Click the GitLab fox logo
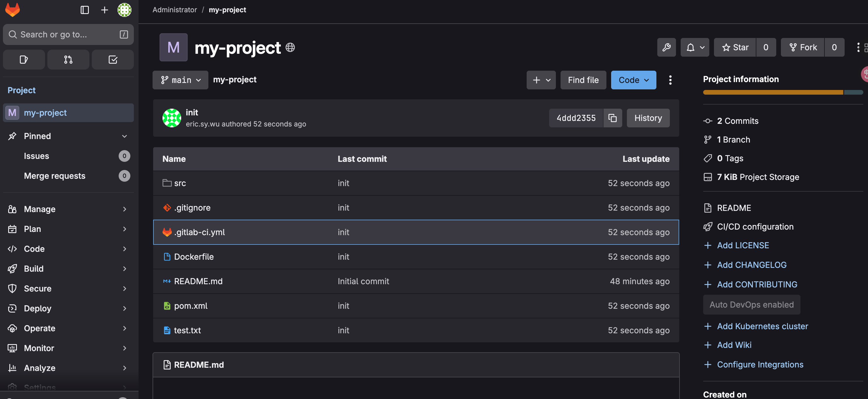This screenshot has width=868, height=399. [13, 10]
